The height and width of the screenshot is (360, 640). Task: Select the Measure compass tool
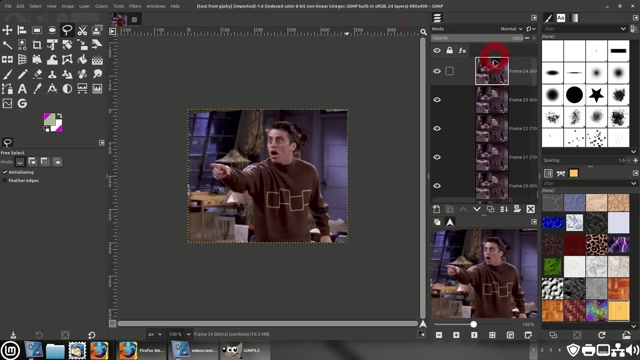52,89
